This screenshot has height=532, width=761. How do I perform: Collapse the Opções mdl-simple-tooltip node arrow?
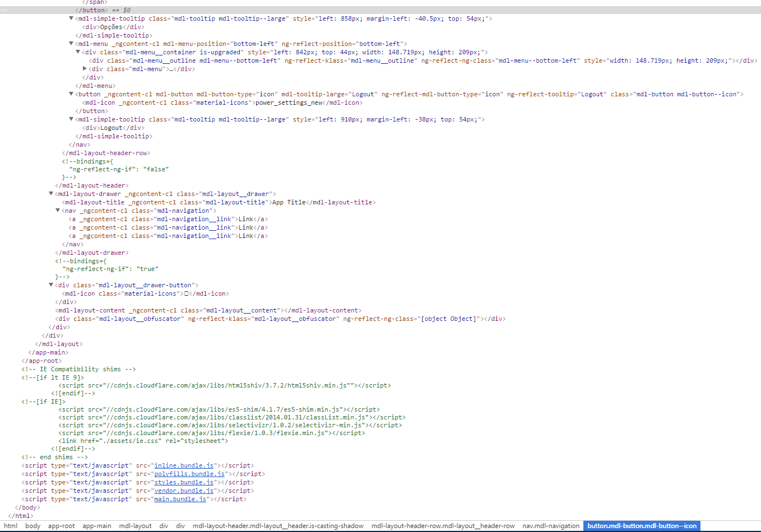click(x=71, y=18)
